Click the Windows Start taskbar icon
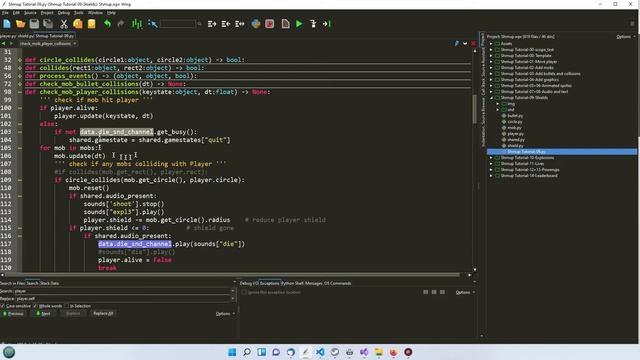The height and width of the screenshot is (360, 640). tap(232, 352)
